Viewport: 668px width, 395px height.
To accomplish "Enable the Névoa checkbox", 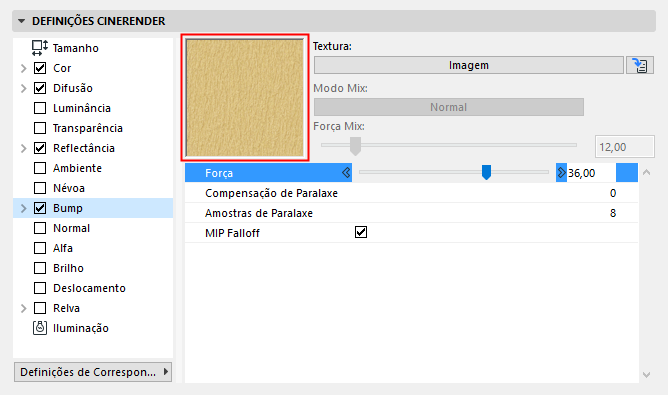I will pyautogui.click(x=40, y=188).
